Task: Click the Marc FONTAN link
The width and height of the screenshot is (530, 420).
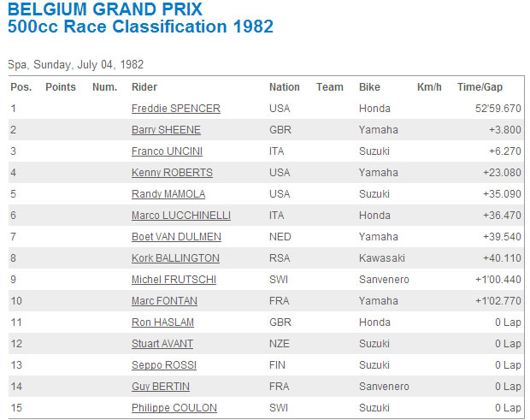Action: tap(164, 301)
